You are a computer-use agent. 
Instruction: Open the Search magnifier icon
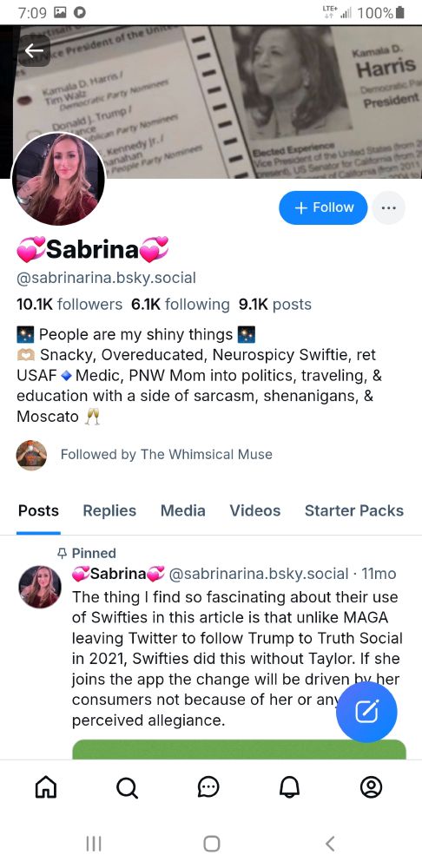128,786
